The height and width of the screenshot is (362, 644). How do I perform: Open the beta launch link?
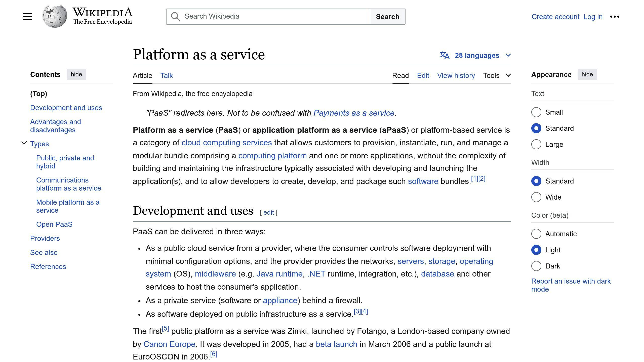[336, 344]
